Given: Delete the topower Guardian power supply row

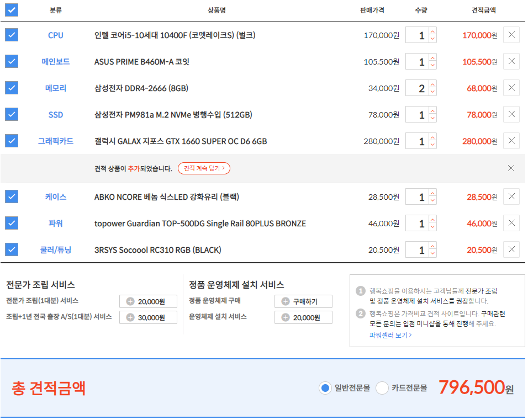Looking at the screenshot, I should point(511,223).
